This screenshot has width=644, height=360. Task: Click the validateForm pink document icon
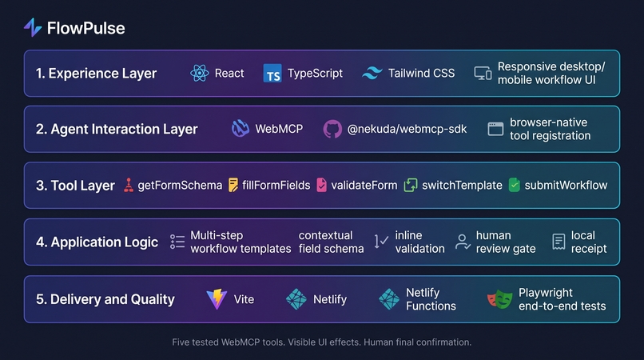tap(321, 185)
